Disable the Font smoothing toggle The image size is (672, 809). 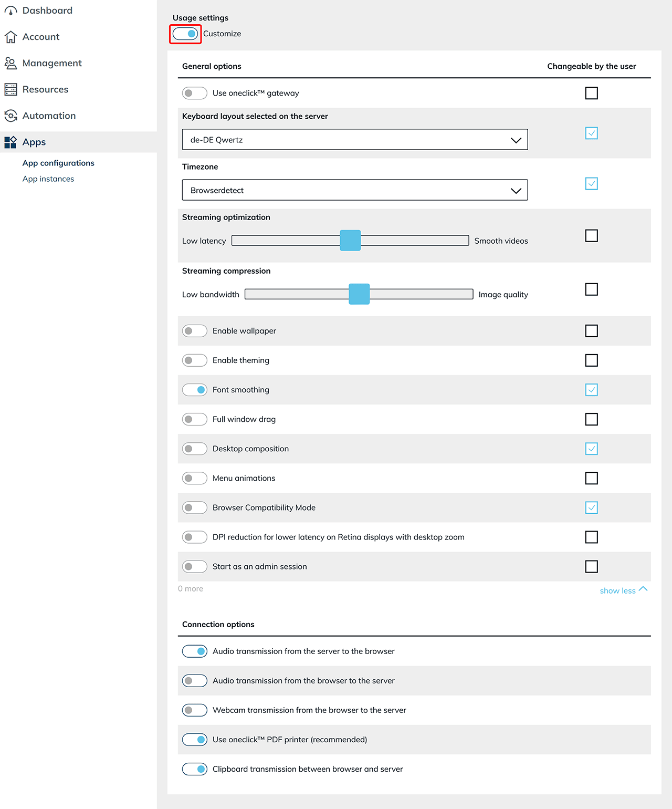tap(194, 390)
